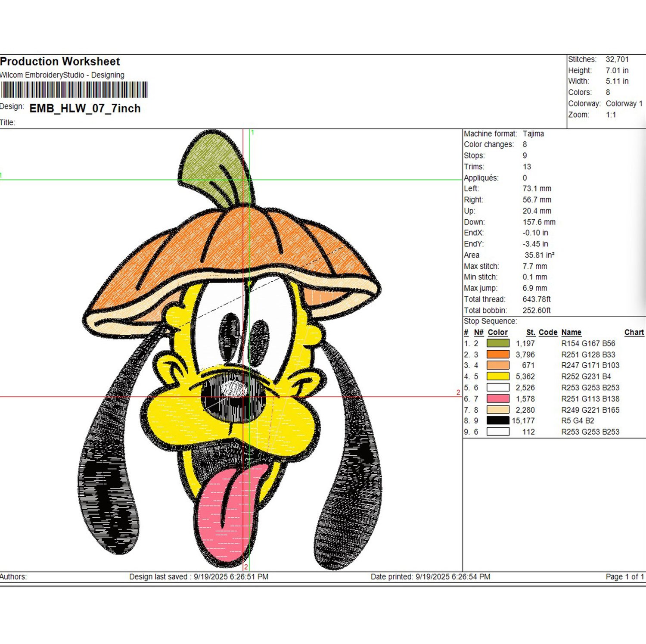Click the olive green swatch in row 1
This screenshot has width=646, height=644.
point(498,343)
